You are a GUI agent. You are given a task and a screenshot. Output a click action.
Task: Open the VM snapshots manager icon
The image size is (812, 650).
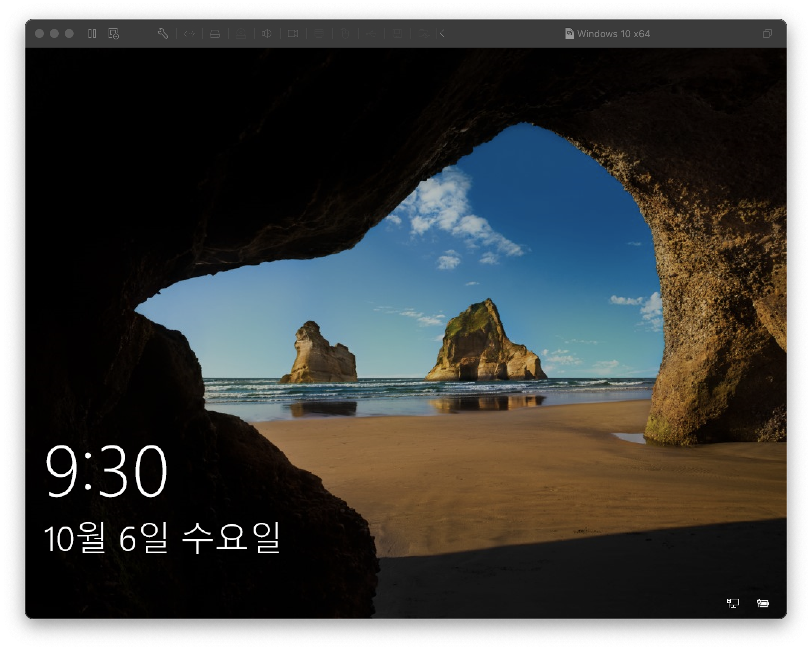tap(114, 34)
